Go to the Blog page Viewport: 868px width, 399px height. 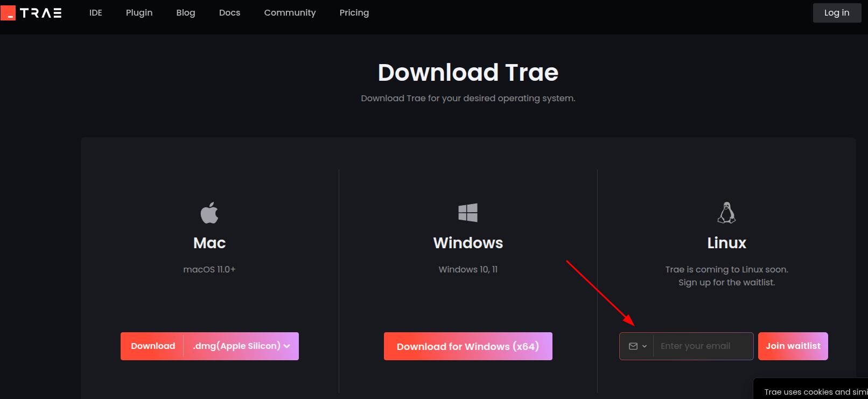186,12
